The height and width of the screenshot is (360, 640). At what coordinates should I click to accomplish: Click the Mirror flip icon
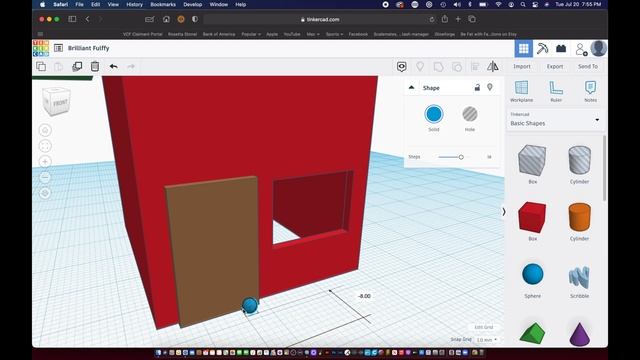coord(493,66)
